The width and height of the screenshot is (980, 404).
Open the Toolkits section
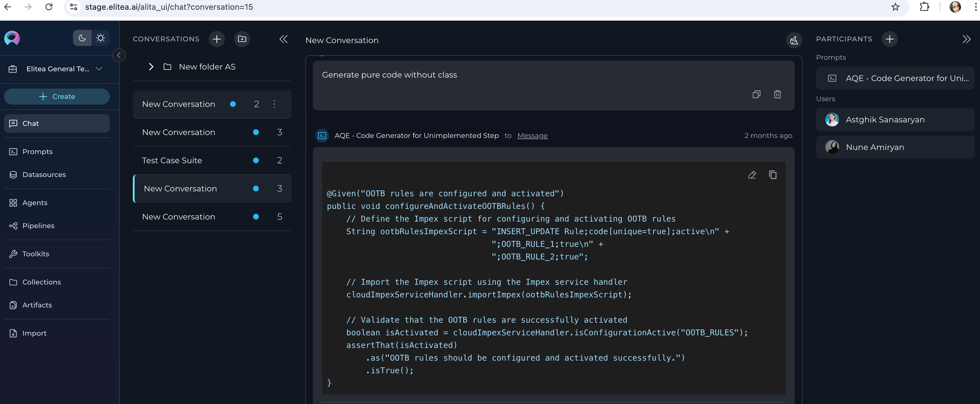(x=57, y=254)
